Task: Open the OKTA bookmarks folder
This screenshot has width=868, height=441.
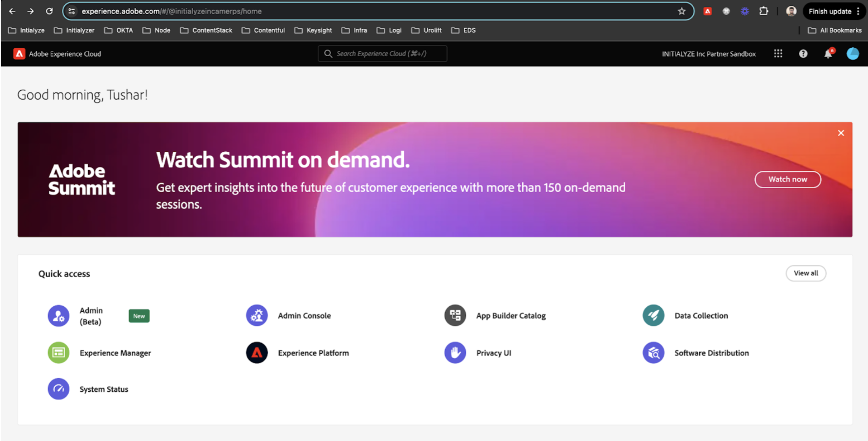Action: [118, 30]
